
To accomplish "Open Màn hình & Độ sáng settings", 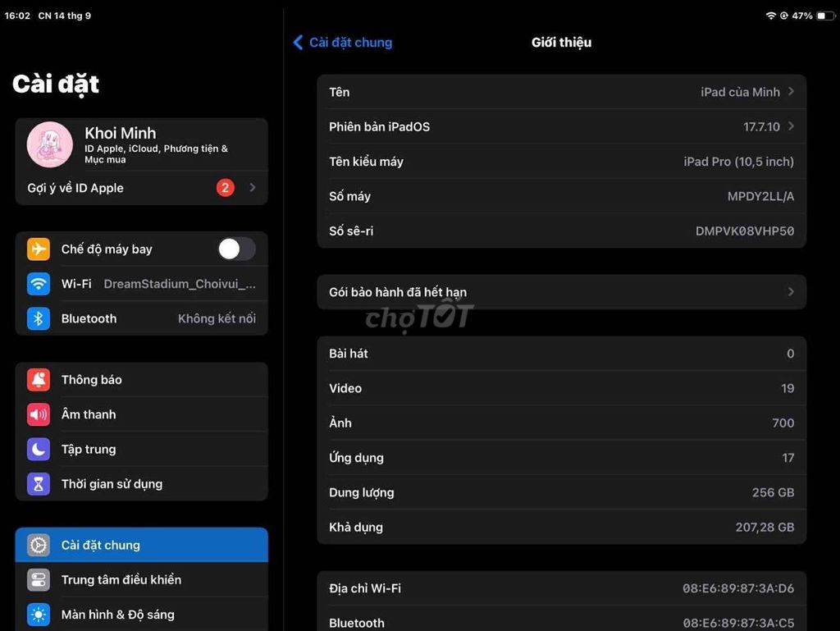I will pyautogui.click(x=141, y=615).
